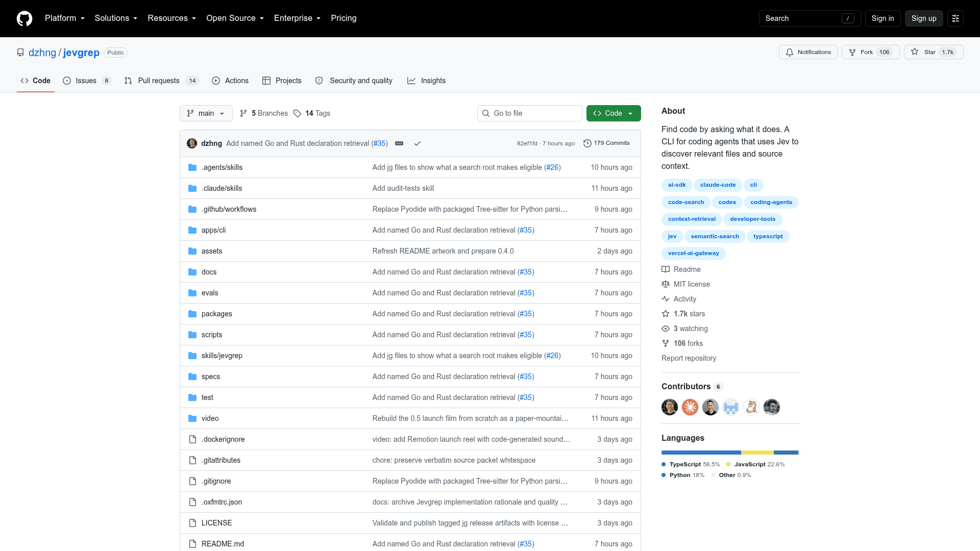The width and height of the screenshot is (980, 551).
Task: Click the Sign up button
Action: 924,18
